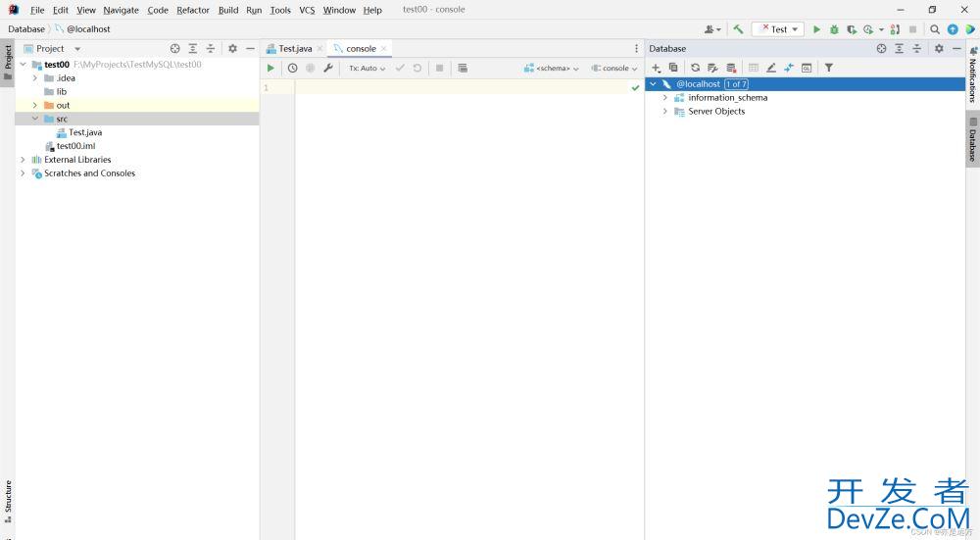Open data source properties icon
The width and height of the screenshot is (980, 540).
[712, 68]
